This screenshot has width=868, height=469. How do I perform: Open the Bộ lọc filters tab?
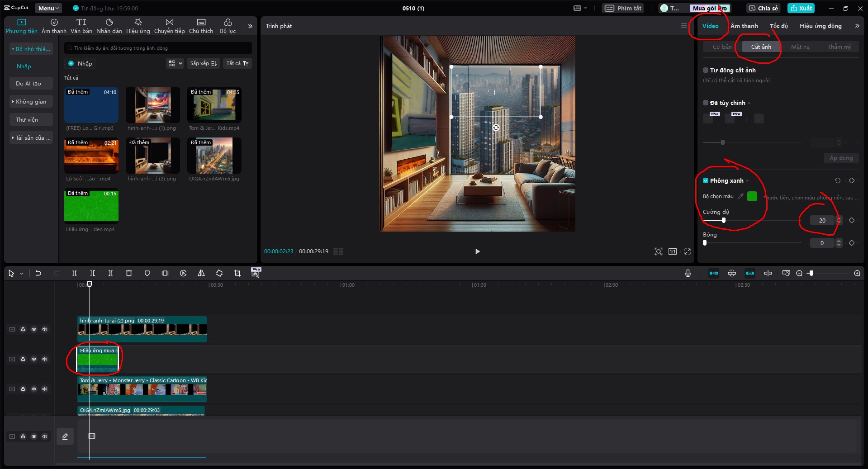(228, 26)
